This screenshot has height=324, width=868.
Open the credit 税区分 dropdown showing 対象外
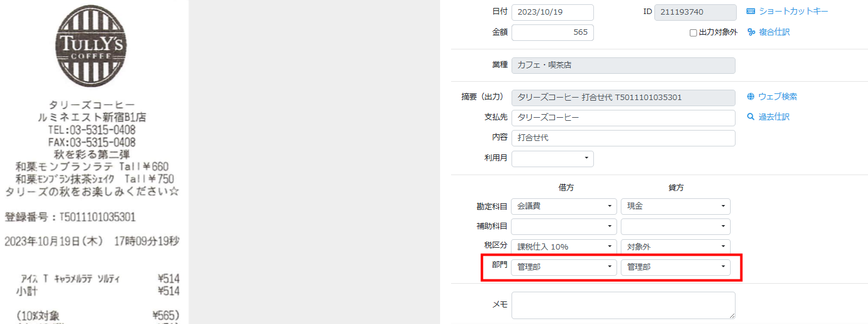coord(675,247)
